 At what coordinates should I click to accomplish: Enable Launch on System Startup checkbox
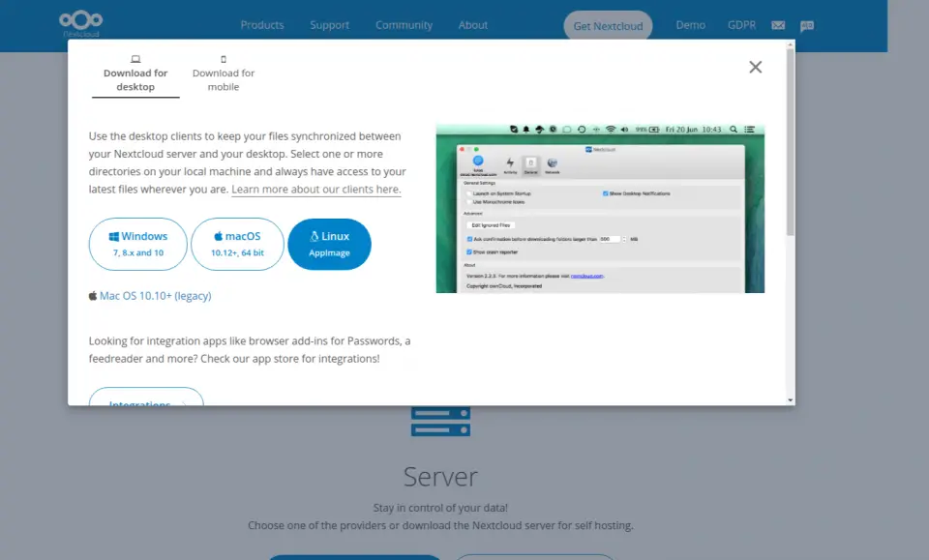pos(468,193)
